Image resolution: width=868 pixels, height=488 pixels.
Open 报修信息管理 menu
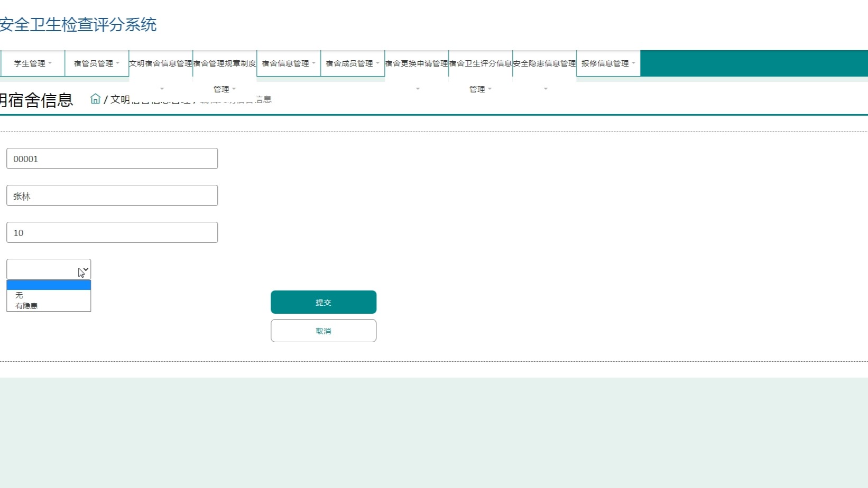click(608, 63)
